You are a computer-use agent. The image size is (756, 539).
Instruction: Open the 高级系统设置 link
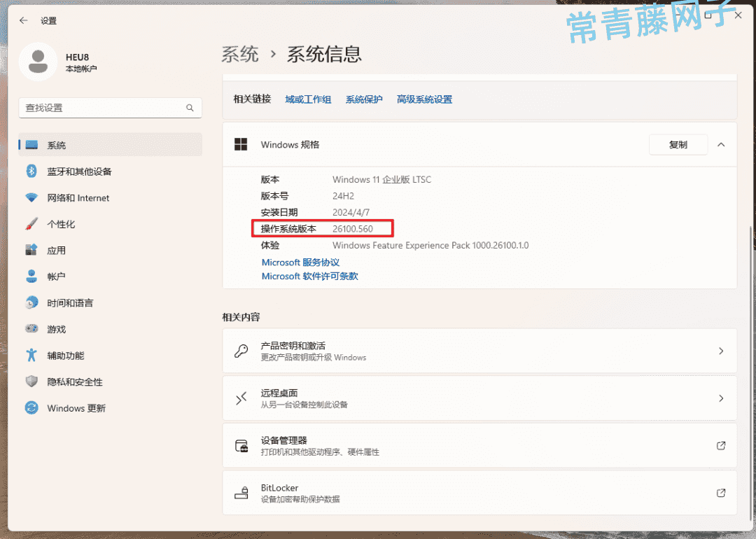[x=424, y=99]
